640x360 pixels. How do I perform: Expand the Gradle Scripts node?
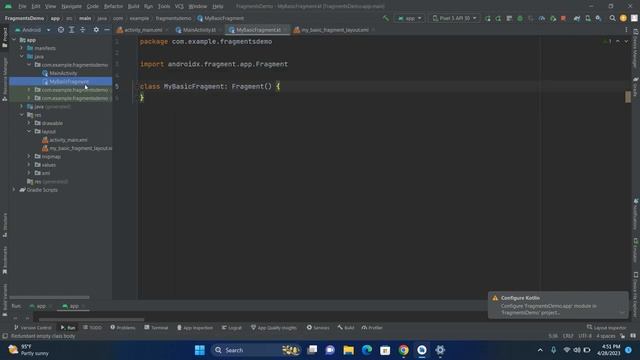pos(14,189)
